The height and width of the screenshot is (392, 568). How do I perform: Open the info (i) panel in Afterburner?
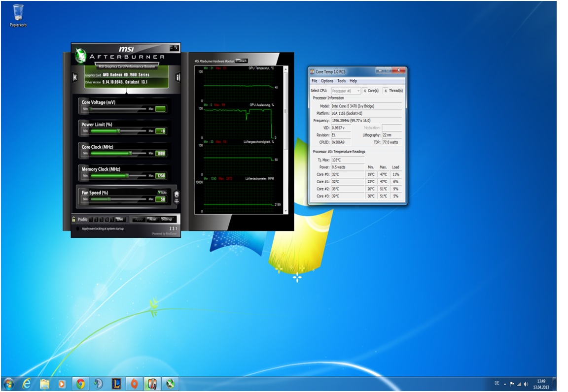point(178,77)
